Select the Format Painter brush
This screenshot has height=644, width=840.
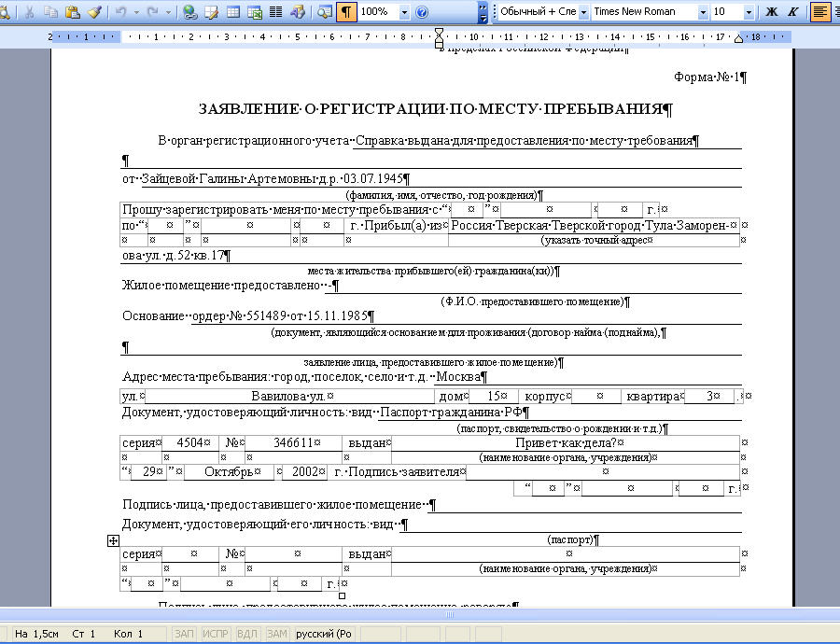click(94, 12)
